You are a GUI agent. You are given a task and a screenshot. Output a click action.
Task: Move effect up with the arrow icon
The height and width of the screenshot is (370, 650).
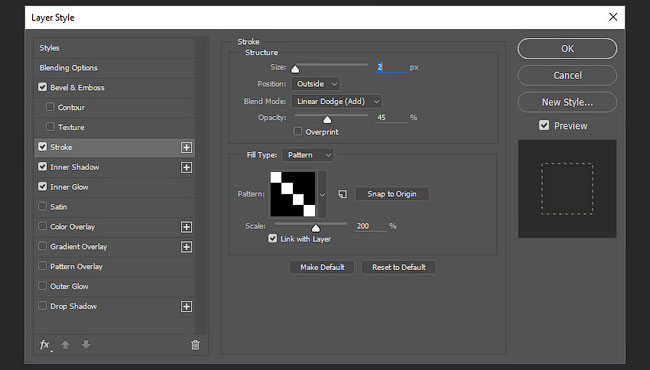tap(65, 344)
